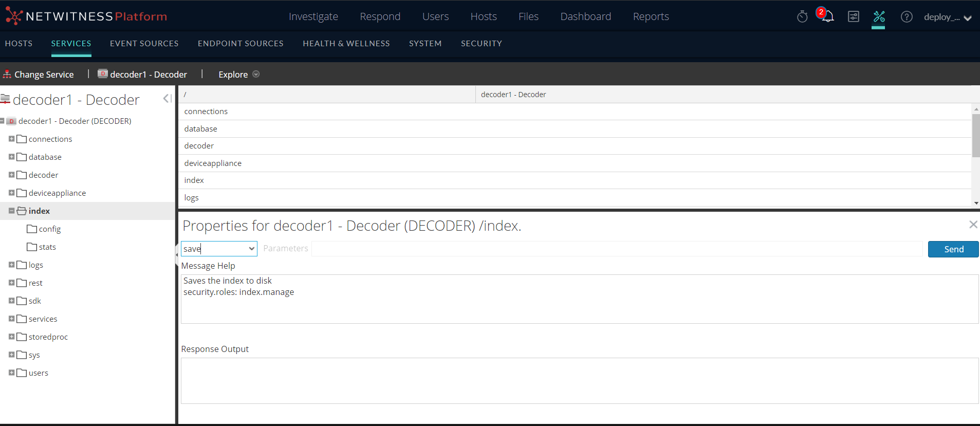Viewport: 980px width, 426px height.
Task: Click the Change Service link
Action: (44, 75)
